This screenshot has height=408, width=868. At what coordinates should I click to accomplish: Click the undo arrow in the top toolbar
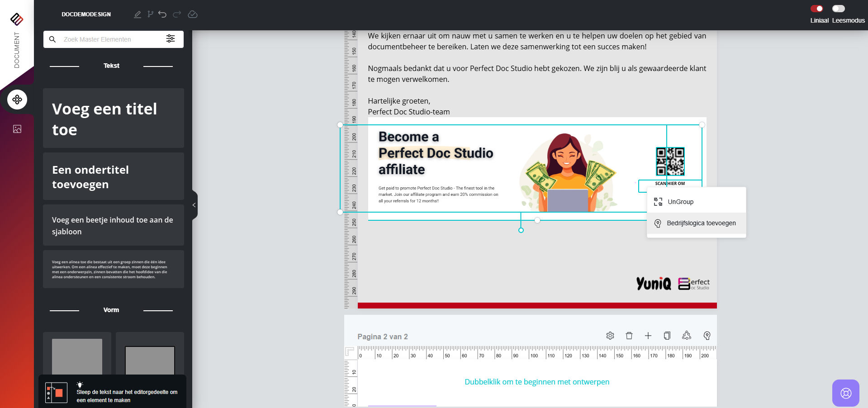[162, 14]
